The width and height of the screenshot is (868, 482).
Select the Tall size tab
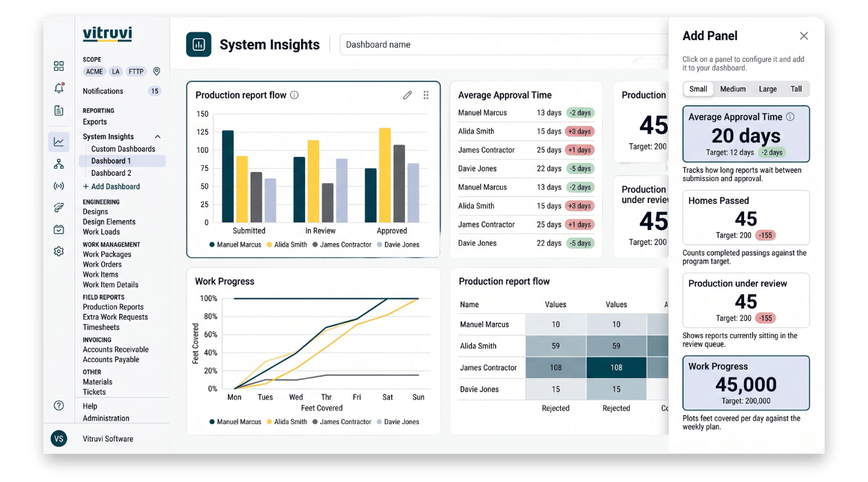point(796,89)
